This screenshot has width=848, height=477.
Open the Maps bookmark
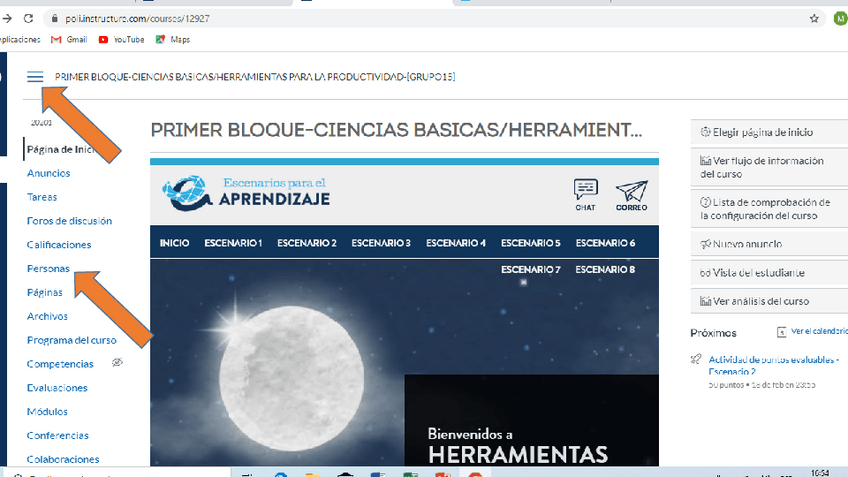[160, 40]
